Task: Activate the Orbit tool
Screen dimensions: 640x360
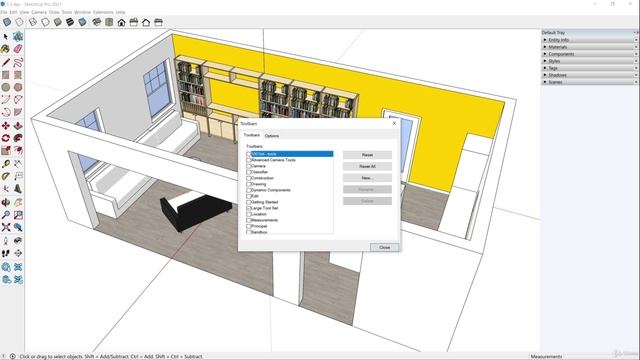Action: click(x=6, y=202)
